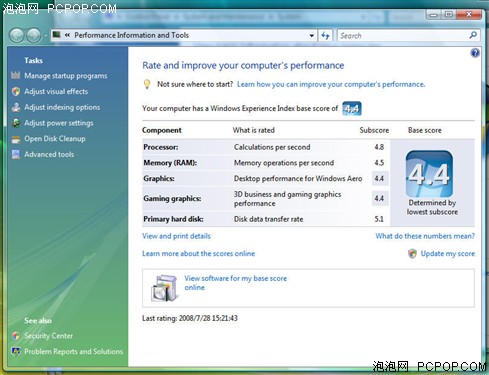Click the light bulb tip icon
The height and width of the screenshot is (375, 489).
click(x=147, y=84)
